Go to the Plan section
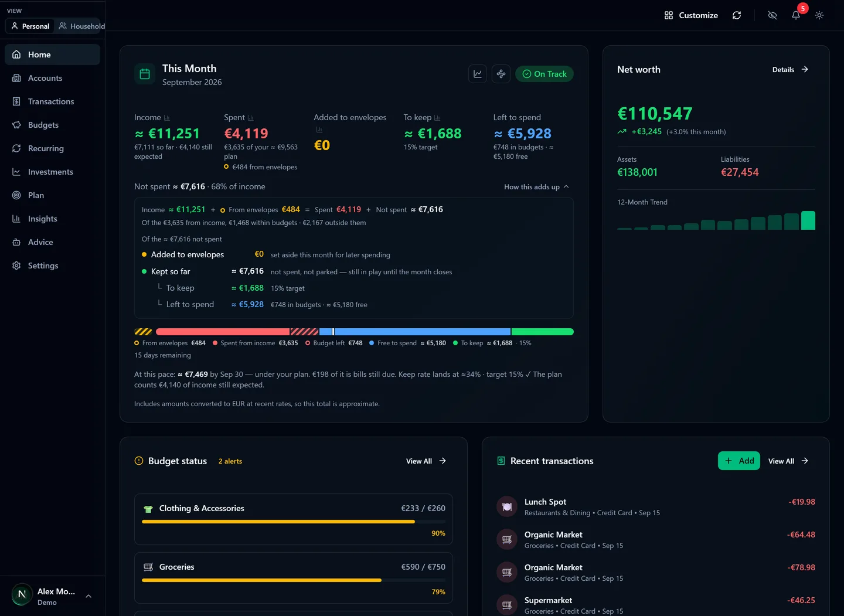 [52, 195]
